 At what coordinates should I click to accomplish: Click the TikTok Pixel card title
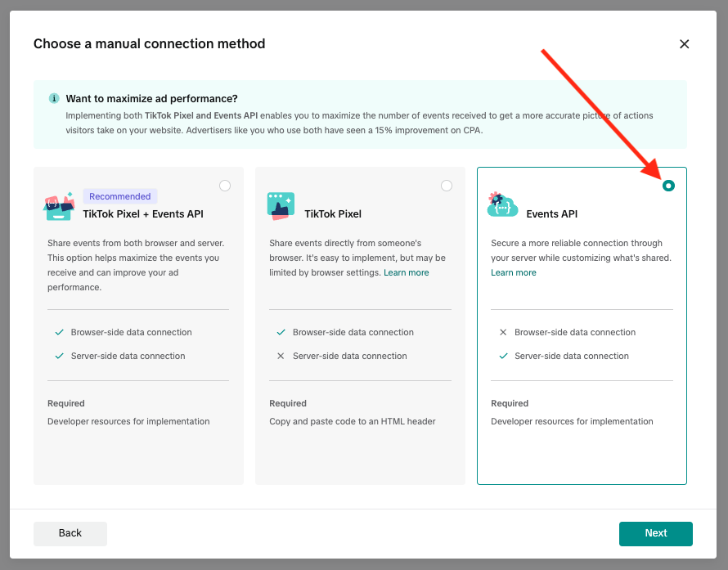[x=333, y=214]
